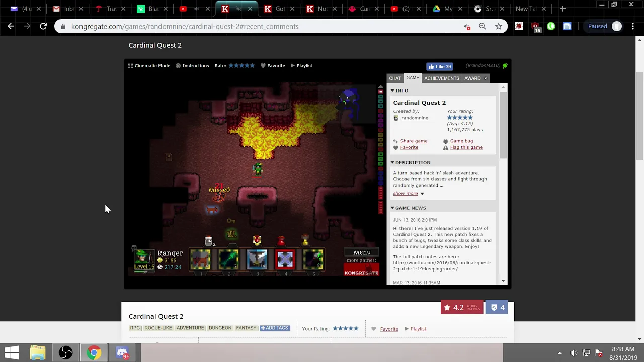Click the Share game link
644x362 pixels.
tap(414, 141)
